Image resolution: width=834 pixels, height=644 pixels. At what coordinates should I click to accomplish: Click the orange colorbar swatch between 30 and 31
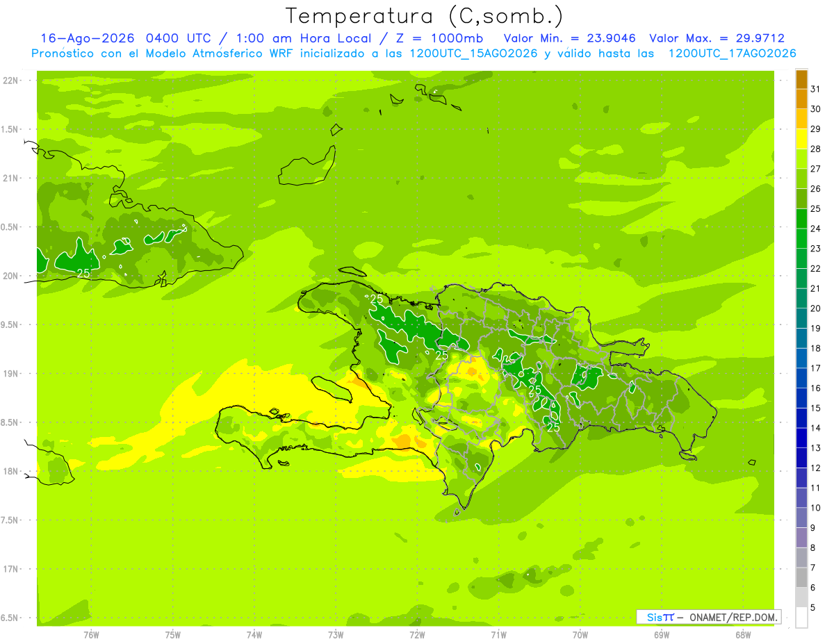coord(801,99)
